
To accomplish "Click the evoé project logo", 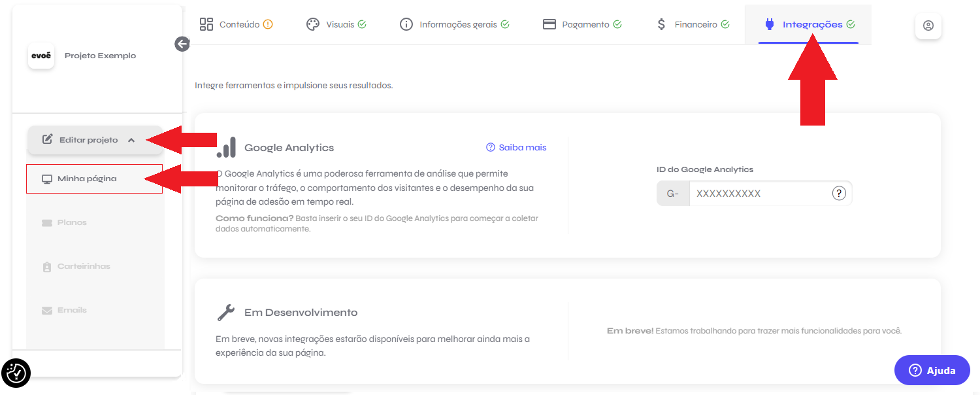I will click(41, 56).
